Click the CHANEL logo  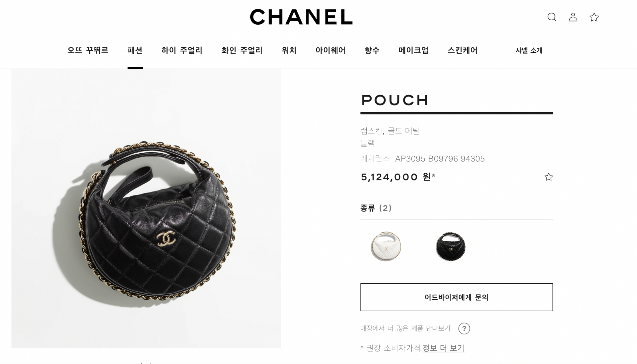click(x=301, y=17)
